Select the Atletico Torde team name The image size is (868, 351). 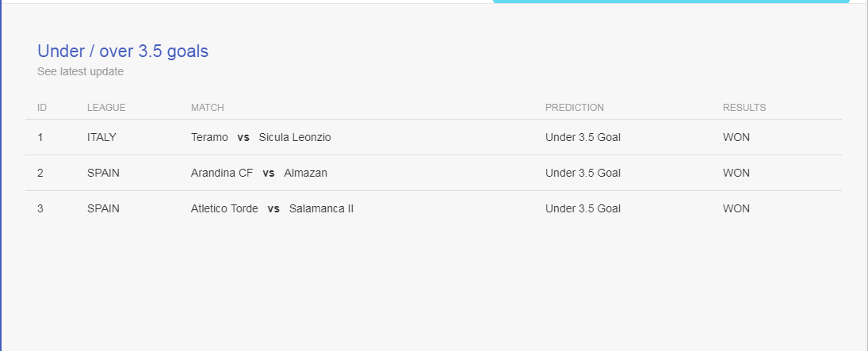[224, 208]
